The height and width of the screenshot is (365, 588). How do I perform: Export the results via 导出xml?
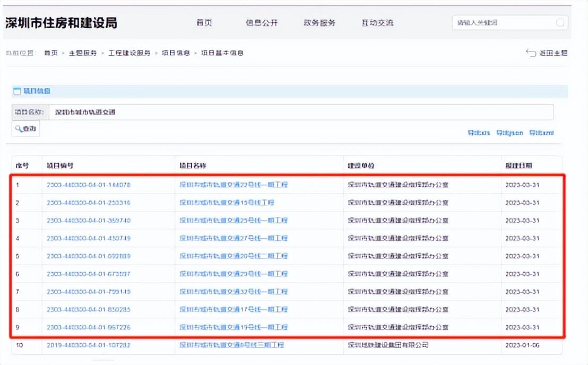click(x=541, y=133)
